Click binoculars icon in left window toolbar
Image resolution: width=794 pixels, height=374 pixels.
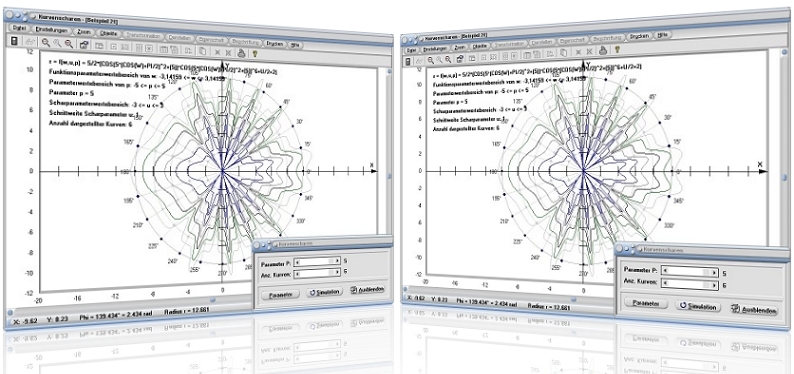point(30,43)
